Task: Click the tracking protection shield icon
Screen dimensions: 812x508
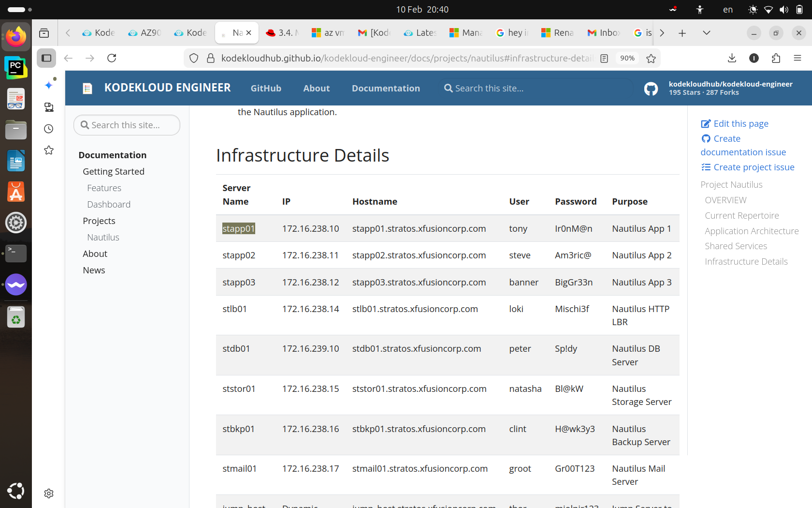Action: [x=194, y=58]
